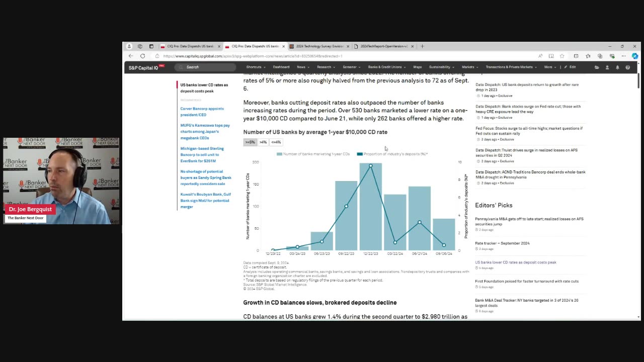Open 'Michigan-based Sterling Bancorp' article link
Screen dimensions: 644x362
point(202,155)
